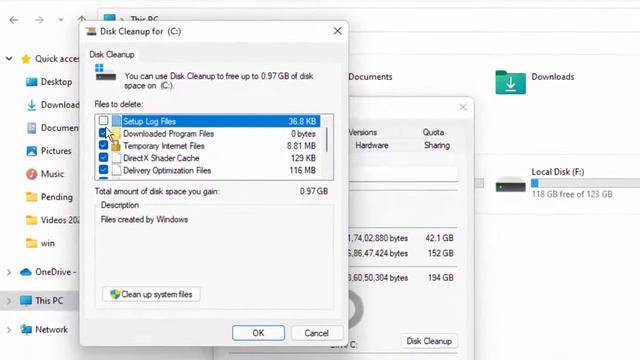The image size is (640, 360).
Task: Click Disk Cleanup button in Properties window
Action: [429, 341]
